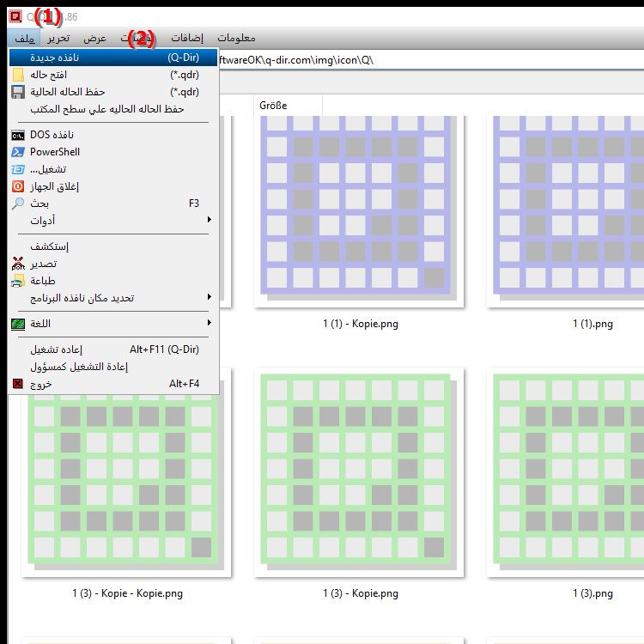Select thumbnail 1 (1).png
The image size is (644, 644).
[566, 211]
